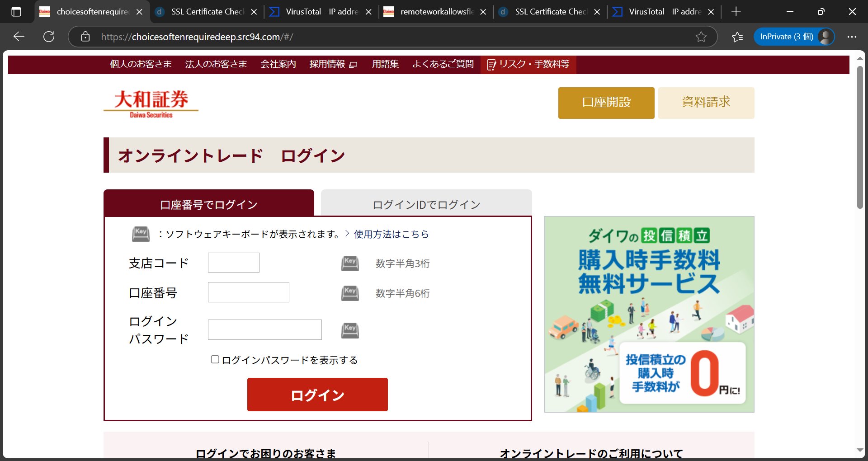Screen dimensions: 868x461
Task: Click the 口座番号 input field
Action: coord(249,292)
